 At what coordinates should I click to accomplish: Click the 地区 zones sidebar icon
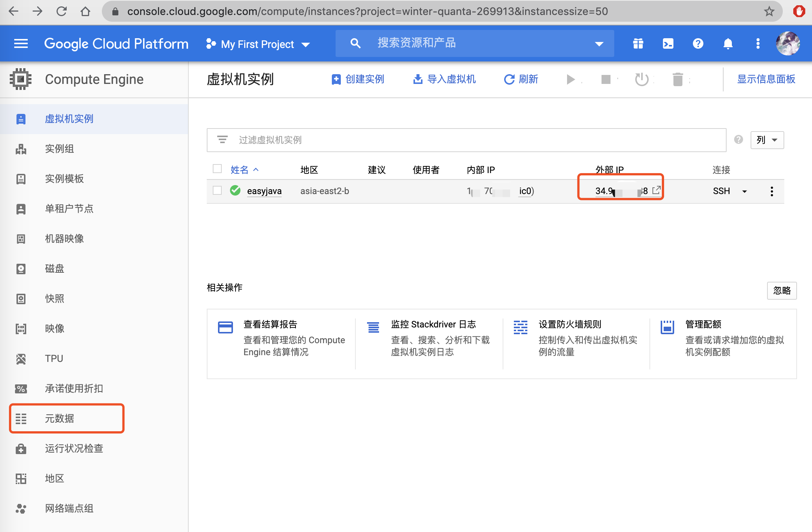[21, 478]
